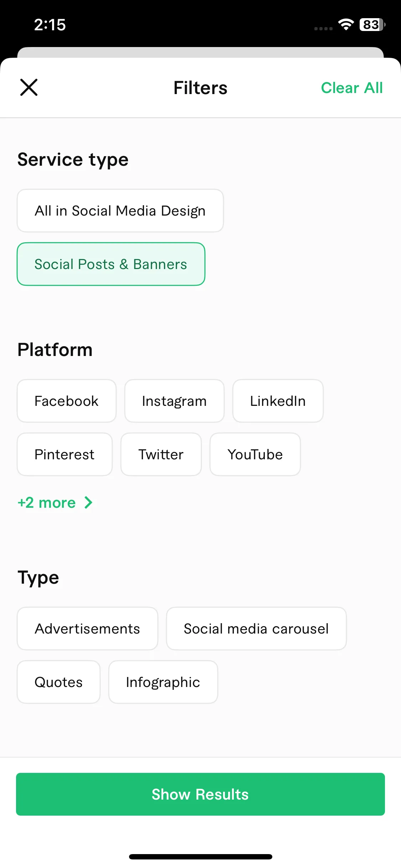The width and height of the screenshot is (401, 868).
Task: Enable Social media carousel type filter
Action: tap(256, 629)
